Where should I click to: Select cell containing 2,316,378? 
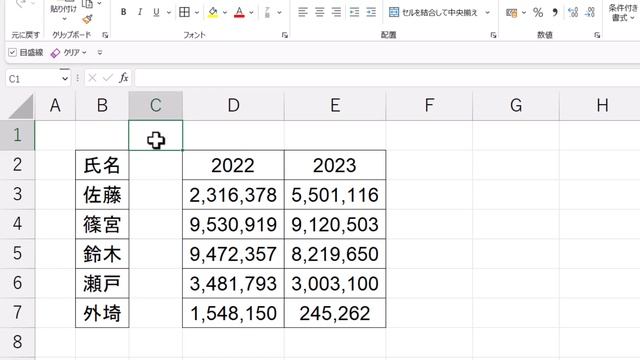(x=233, y=195)
